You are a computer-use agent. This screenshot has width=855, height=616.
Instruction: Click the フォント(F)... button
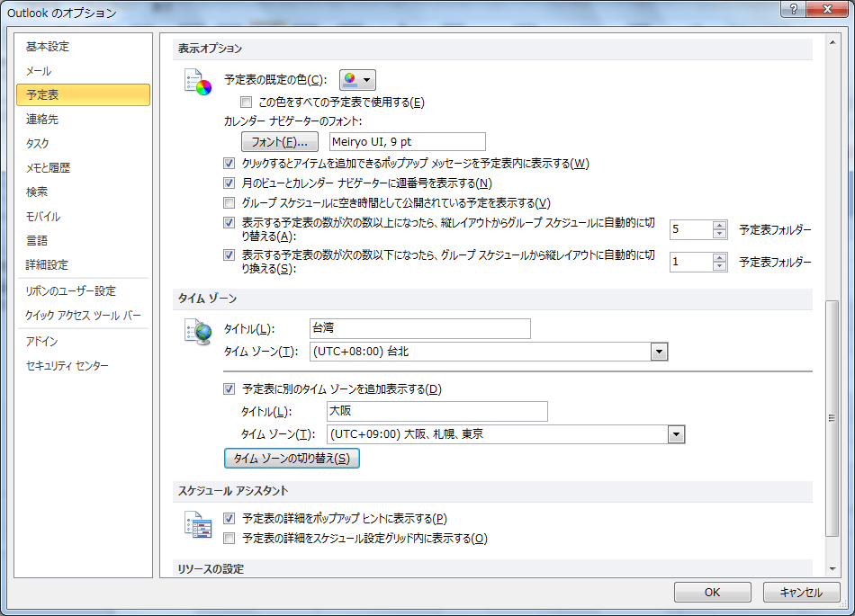point(280,141)
